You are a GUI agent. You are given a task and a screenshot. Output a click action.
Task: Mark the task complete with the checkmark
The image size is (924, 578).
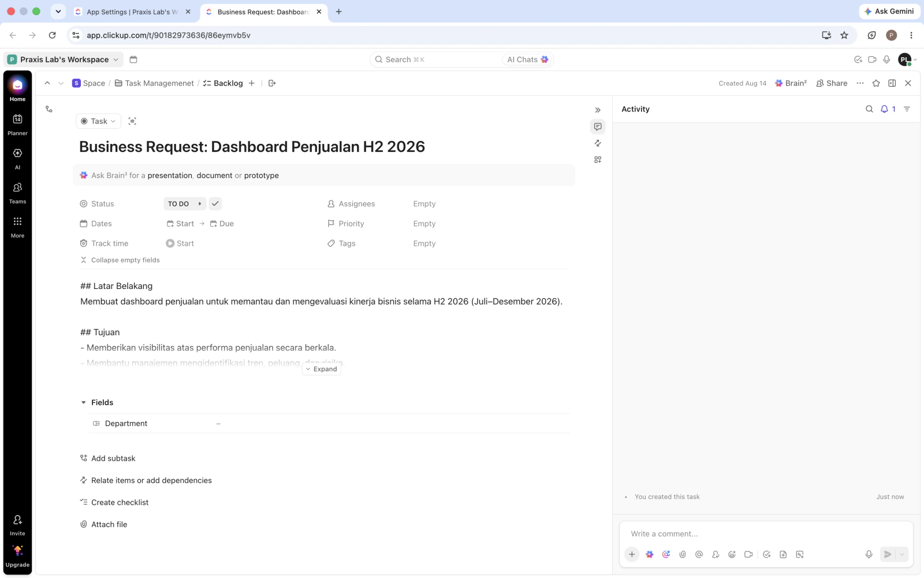pos(215,203)
